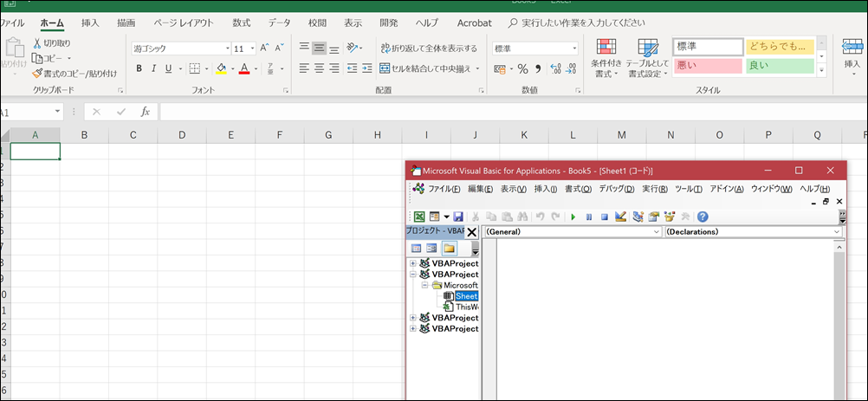Viewport: 868px width, 401px height.
Task: Click the blue Help question mark icon
Action: [x=703, y=217]
